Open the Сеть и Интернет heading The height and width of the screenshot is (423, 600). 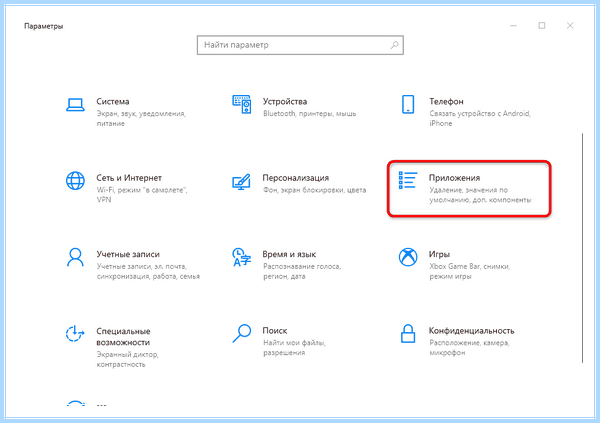pos(129,178)
